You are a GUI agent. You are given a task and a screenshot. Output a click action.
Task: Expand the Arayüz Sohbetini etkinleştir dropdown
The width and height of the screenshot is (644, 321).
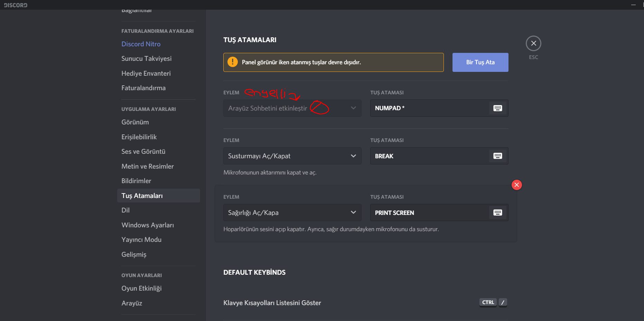coord(353,108)
